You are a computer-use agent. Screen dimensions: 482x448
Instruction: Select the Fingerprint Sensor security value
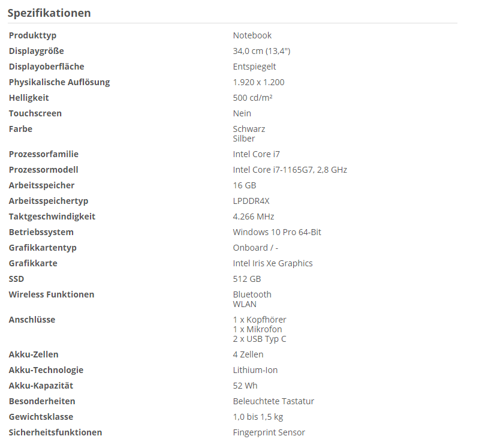[x=269, y=432]
